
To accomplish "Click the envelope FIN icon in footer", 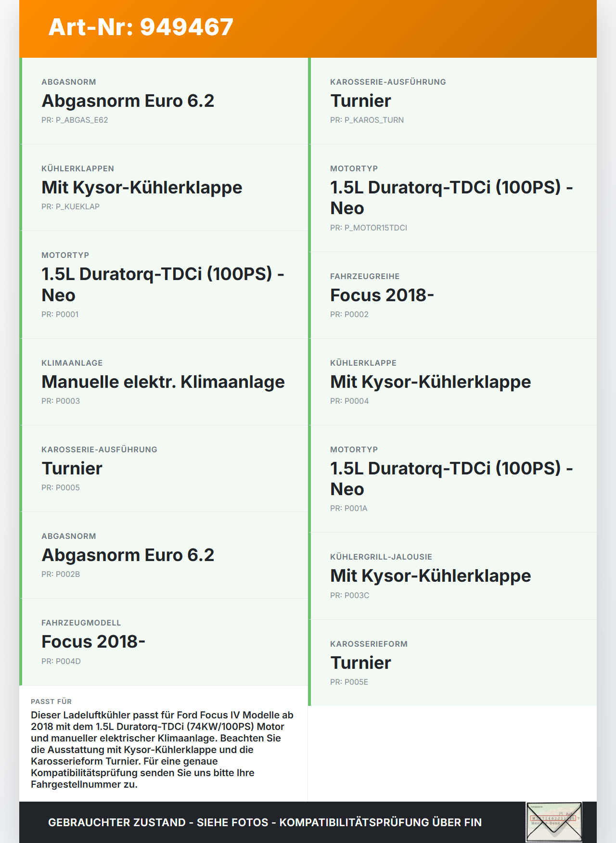I will tap(554, 822).
